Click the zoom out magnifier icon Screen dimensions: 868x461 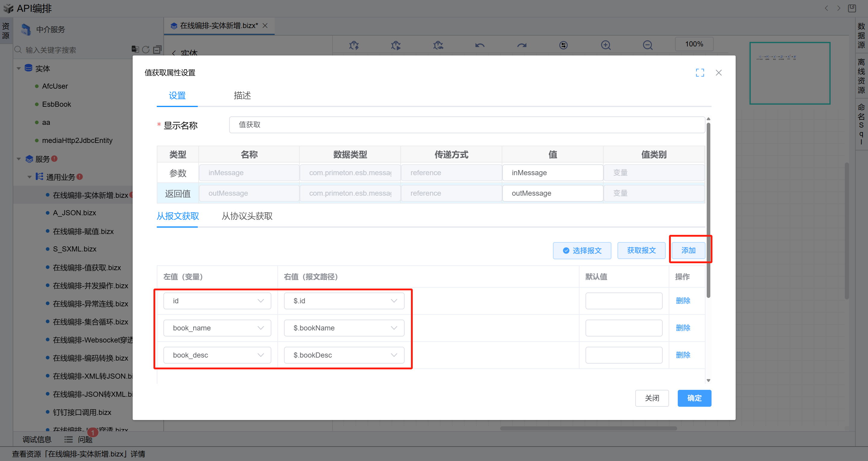tap(647, 45)
